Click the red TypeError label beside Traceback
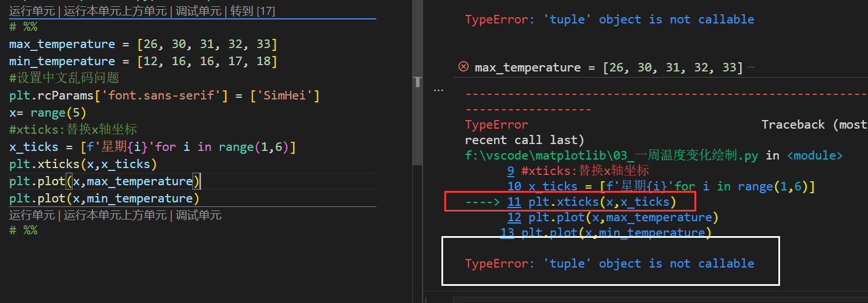The height and width of the screenshot is (303, 868). tap(496, 125)
